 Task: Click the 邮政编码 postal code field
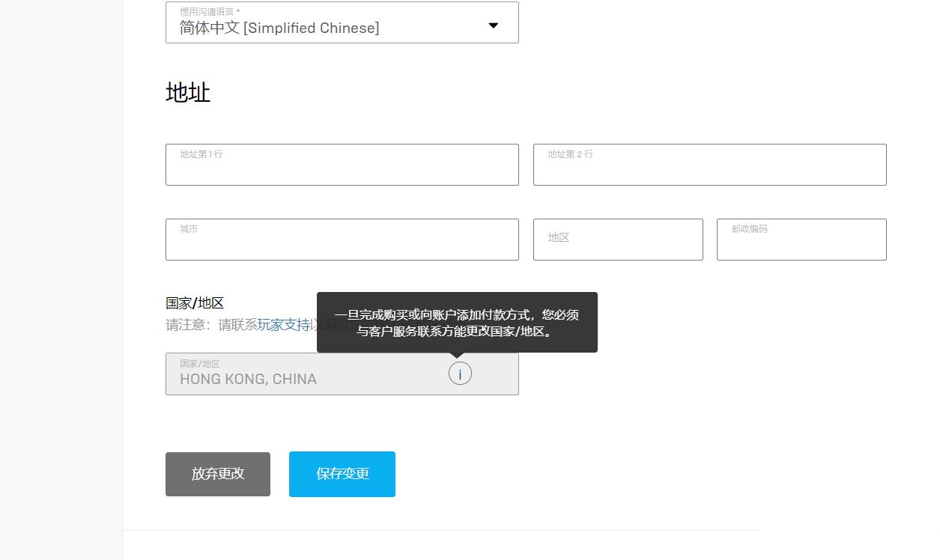801,240
